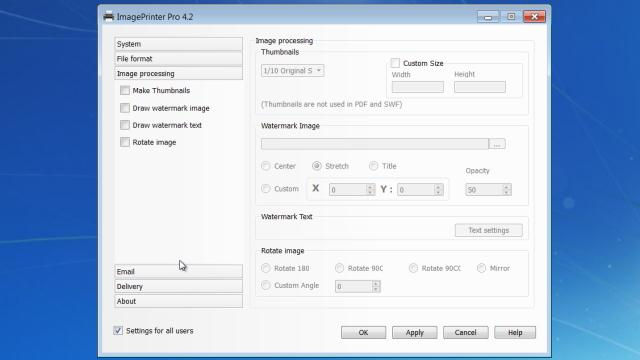Open the System section
This screenshot has width=640, height=360.
tap(178, 44)
